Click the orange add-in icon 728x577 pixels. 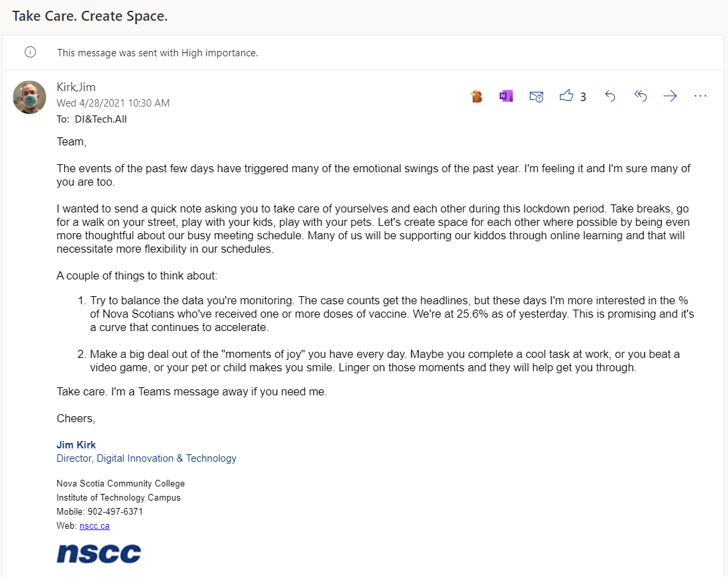[x=476, y=97]
